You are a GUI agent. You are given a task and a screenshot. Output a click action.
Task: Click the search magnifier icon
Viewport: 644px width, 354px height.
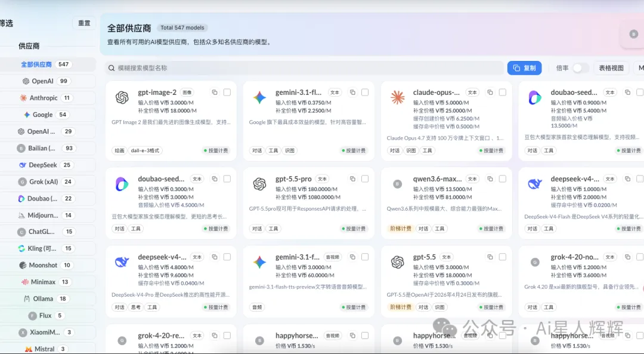pos(112,68)
